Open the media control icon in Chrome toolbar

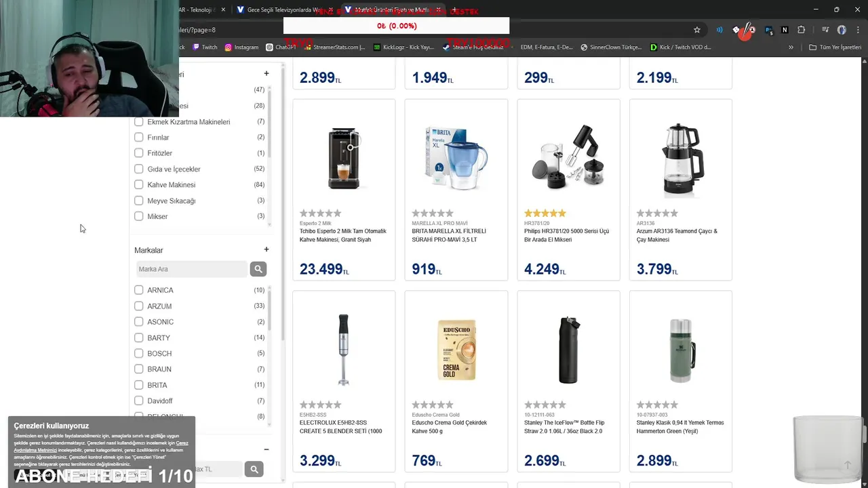click(x=825, y=30)
